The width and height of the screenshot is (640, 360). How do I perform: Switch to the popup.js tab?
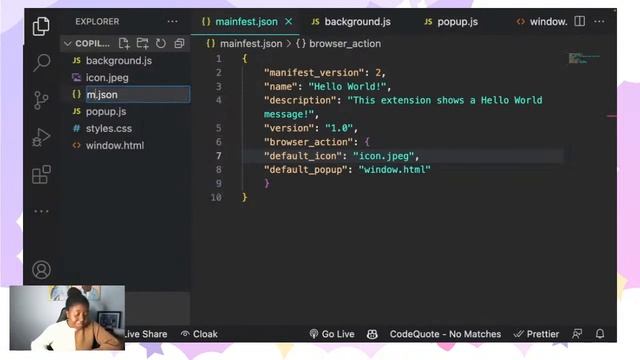coord(451,22)
